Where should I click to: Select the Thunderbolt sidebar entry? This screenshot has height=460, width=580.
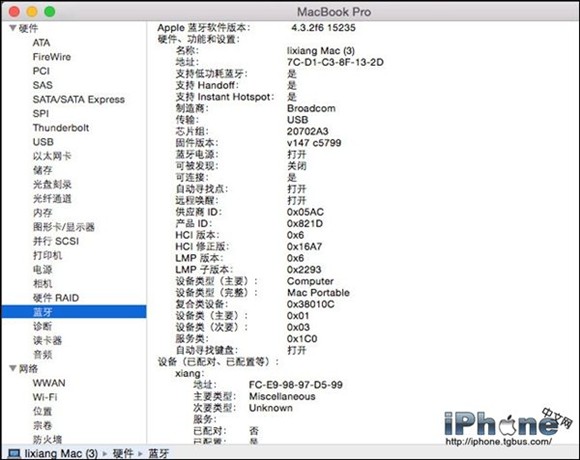61,128
